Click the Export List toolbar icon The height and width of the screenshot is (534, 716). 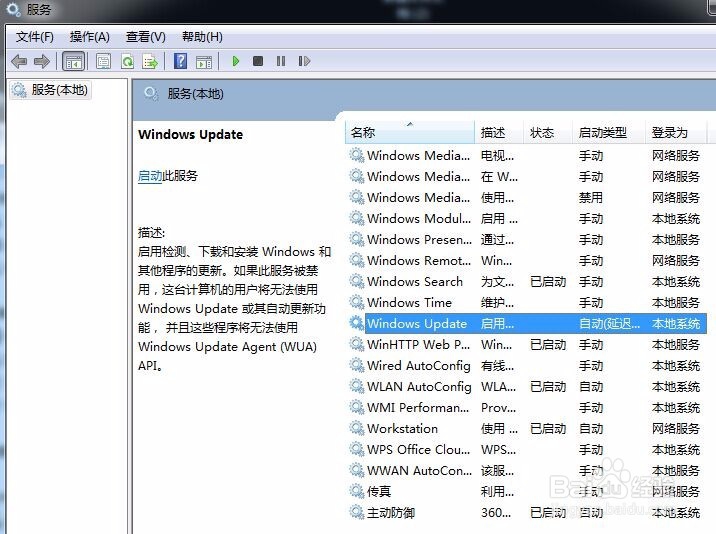tap(150, 61)
